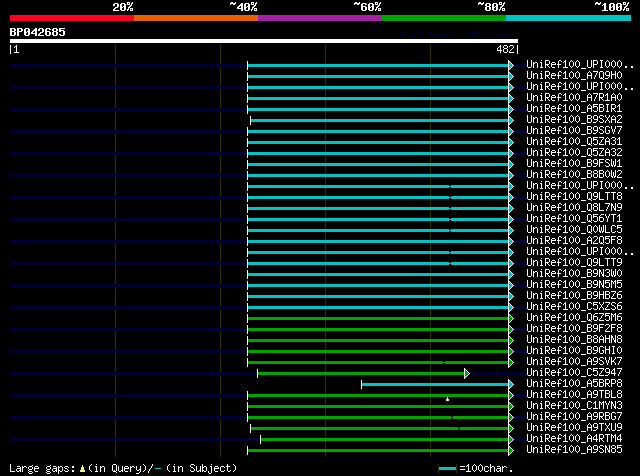
Task: Click the 100char scale bar icon
Action: (447, 469)
